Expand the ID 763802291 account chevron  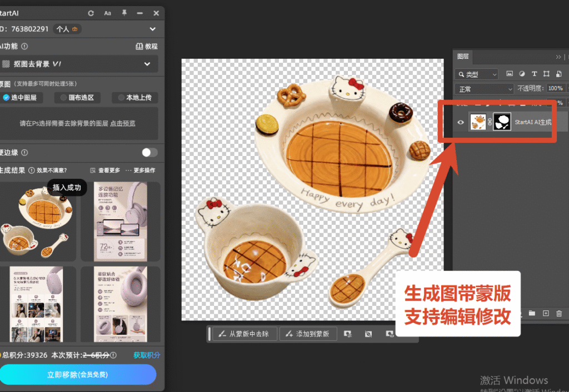(153, 29)
